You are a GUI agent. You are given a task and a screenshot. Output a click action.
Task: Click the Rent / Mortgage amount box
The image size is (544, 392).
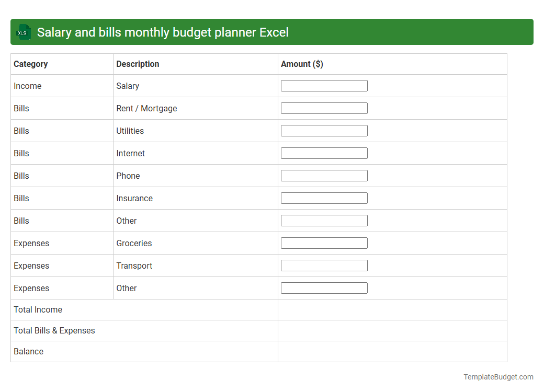[324, 108]
